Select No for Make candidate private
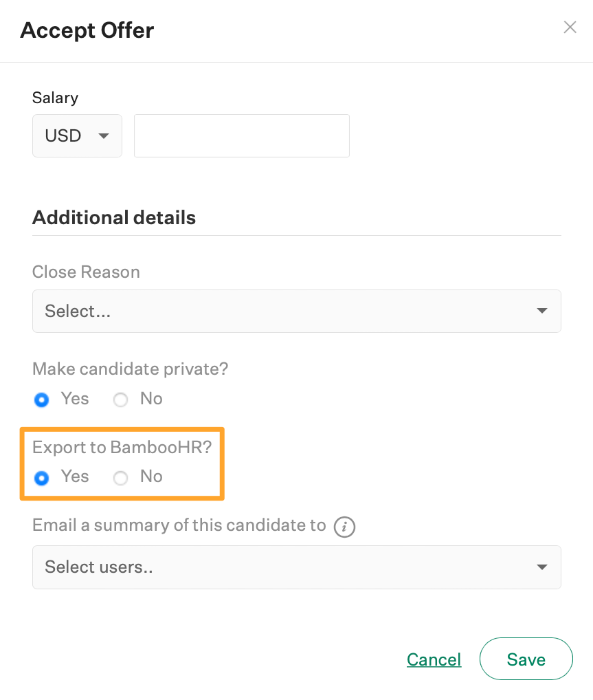The height and width of the screenshot is (700, 593). [121, 400]
